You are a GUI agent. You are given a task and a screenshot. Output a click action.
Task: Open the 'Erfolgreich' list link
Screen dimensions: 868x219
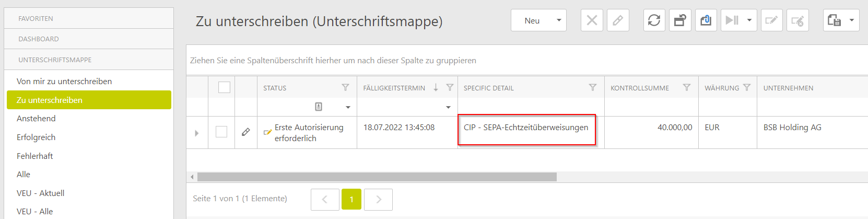pyautogui.click(x=36, y=137)
